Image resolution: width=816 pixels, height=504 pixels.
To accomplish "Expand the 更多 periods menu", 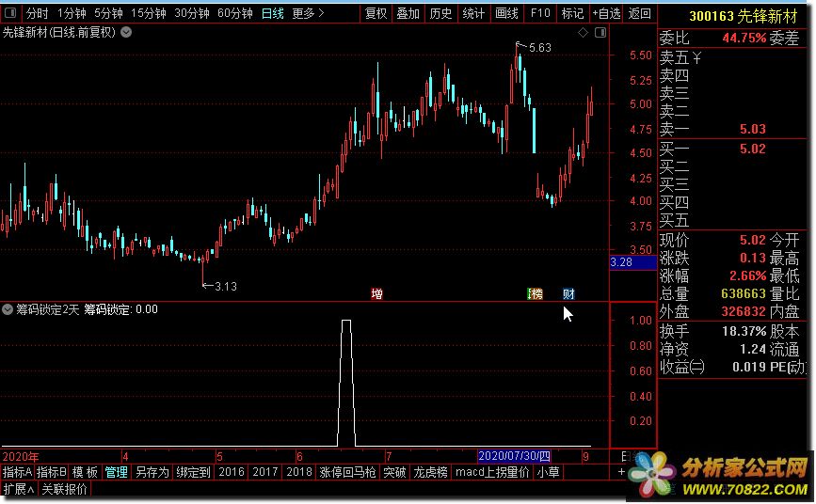I will [308, 13].
